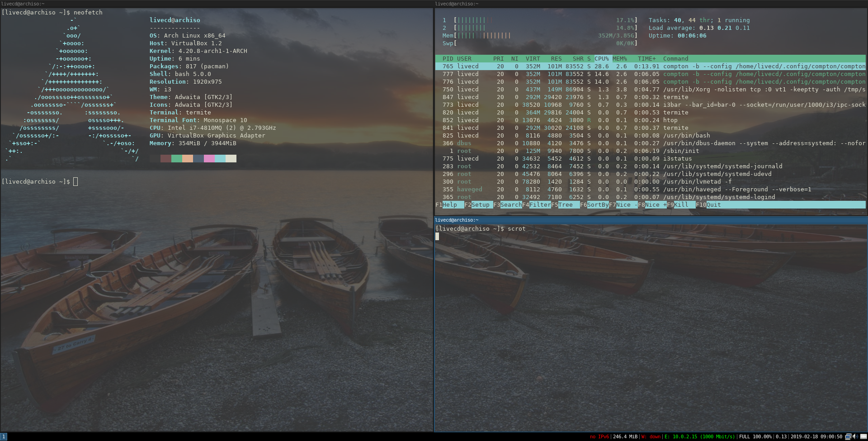This screenshot has width=868, height=441.
Task: Click the pink neofetch color block
Action: click(x=209, y=159)
